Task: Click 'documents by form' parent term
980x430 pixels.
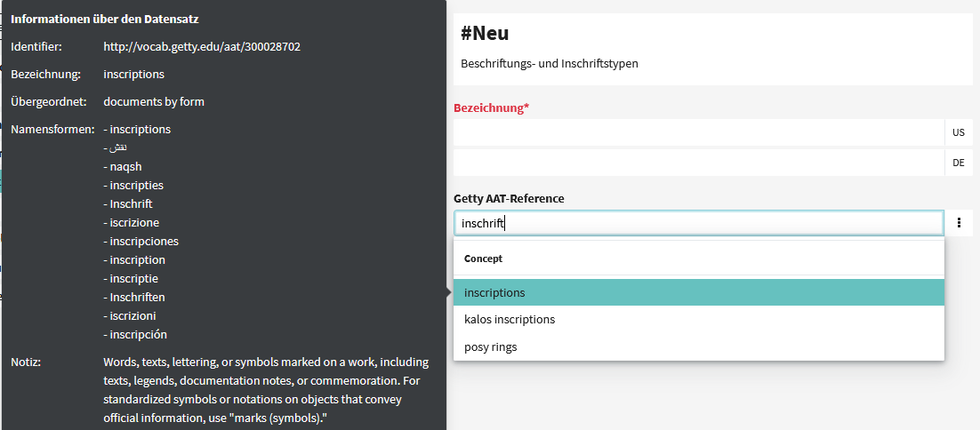Action: pos(154,102)
